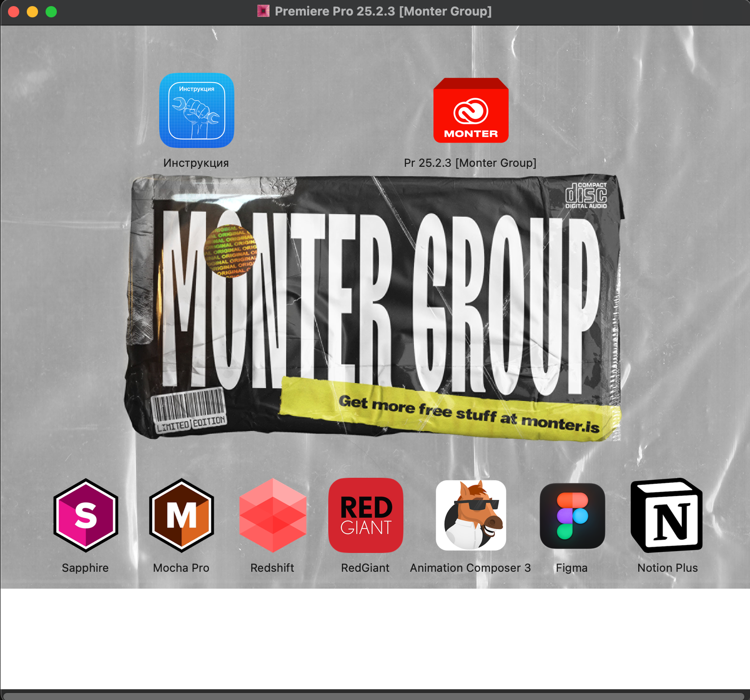This screenshot has height=700, width=750.
Task: Open the Notion Plus icon
Action: coord(667,515)
